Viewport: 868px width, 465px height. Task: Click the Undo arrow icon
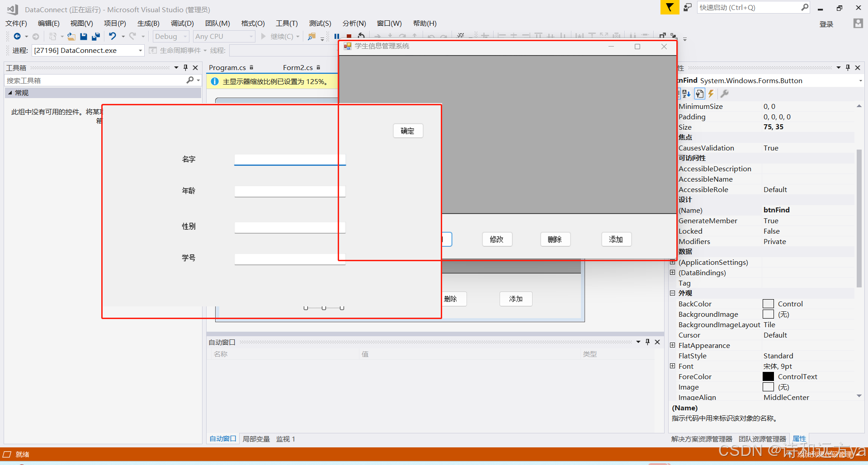point(112,36)
